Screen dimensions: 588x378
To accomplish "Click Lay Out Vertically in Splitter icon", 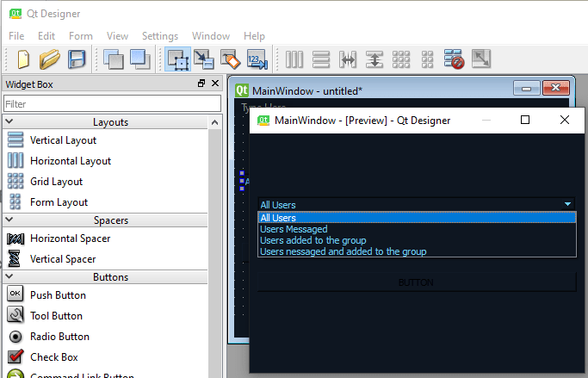I will click(374, 59).
